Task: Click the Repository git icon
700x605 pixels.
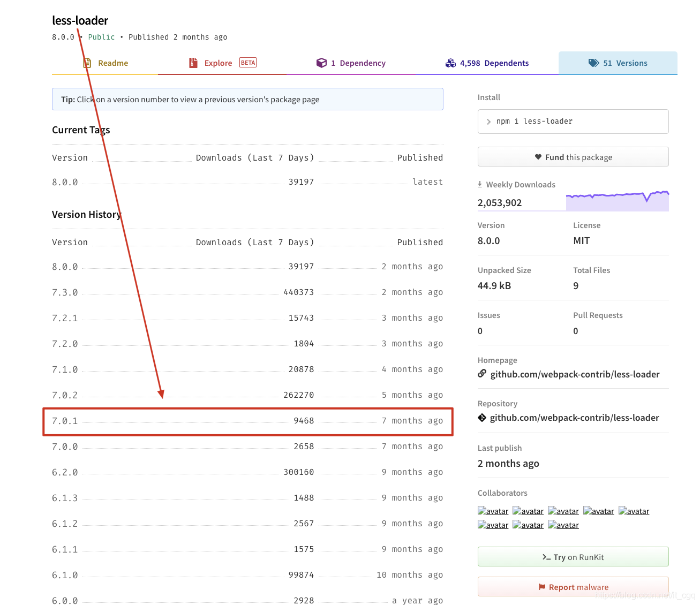Action: [x=482, y=418]
